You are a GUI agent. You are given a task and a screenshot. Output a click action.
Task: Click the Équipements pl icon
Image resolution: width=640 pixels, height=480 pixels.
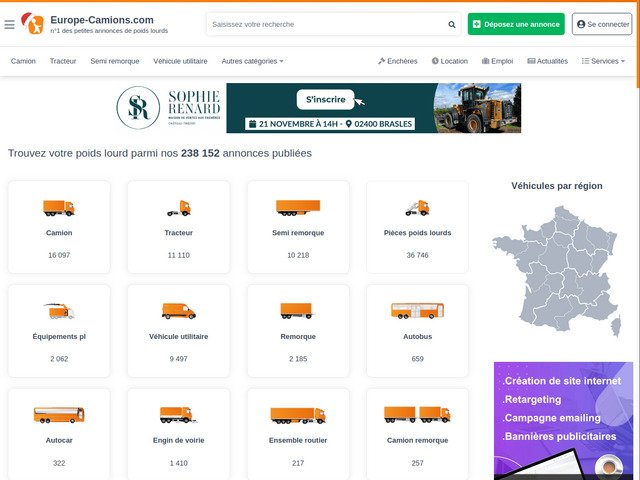coord(59,311)
